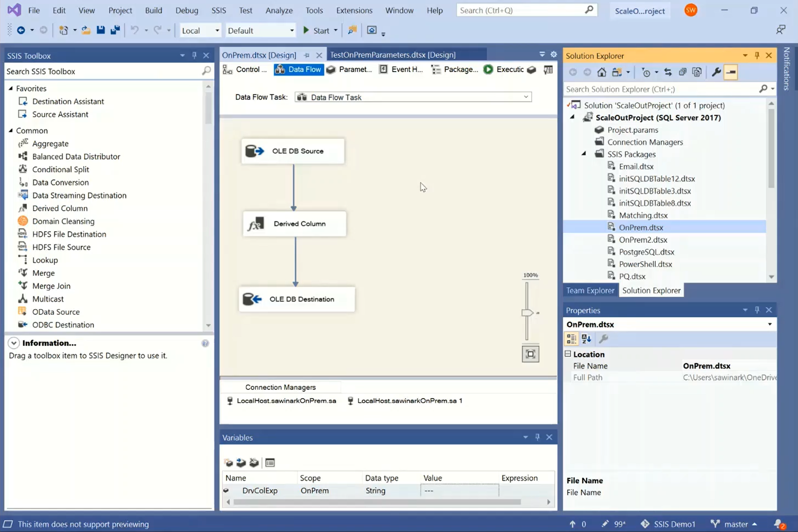Open the Local solution configuration dropdown
The width and height of the screenshot is (798, 532).
click(x=217, y=30)
